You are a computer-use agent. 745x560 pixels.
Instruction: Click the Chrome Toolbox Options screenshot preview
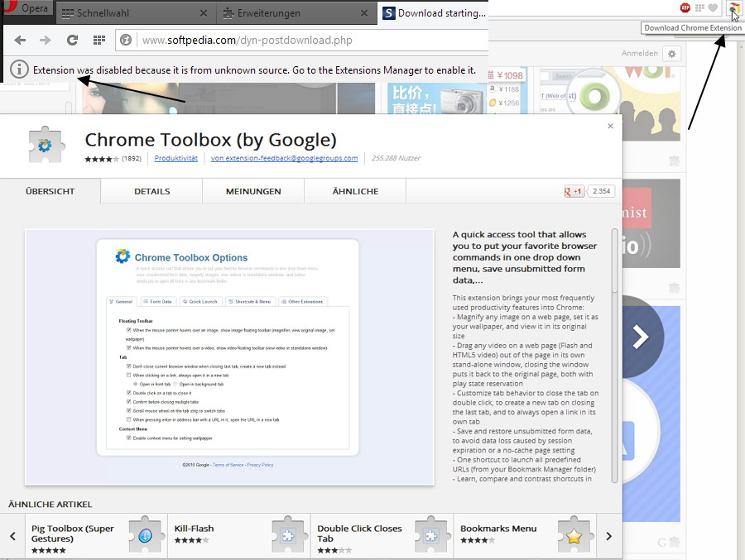(x=229, y=357)
